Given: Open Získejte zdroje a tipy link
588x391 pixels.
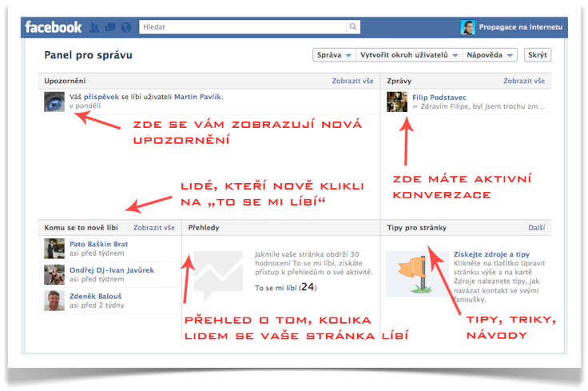Looking at the screenshot, I should [491, 254].
